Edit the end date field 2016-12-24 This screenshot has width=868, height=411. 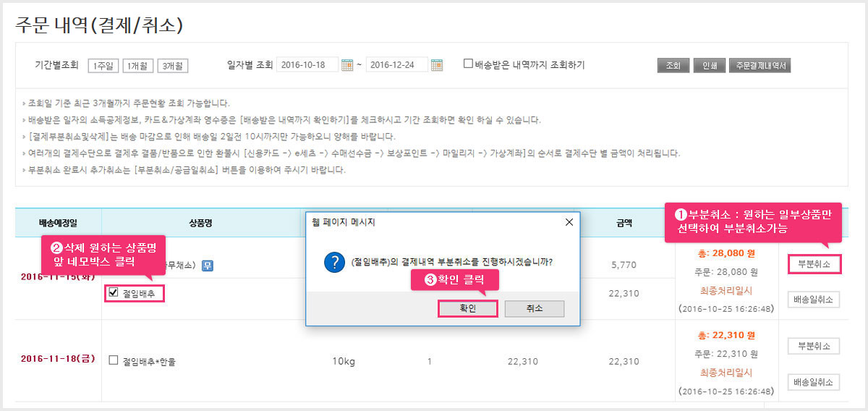click(x=397, y=65)
